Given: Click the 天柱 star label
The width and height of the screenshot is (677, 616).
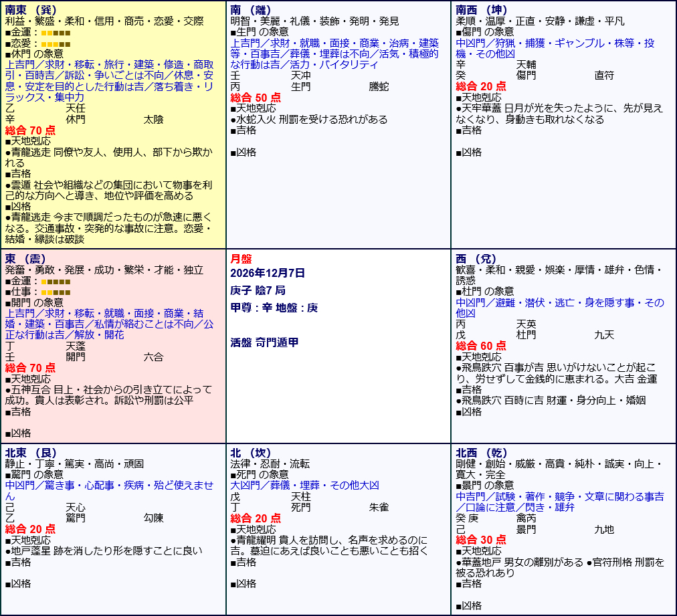Looking at the screenshot, I should [301, 496].
